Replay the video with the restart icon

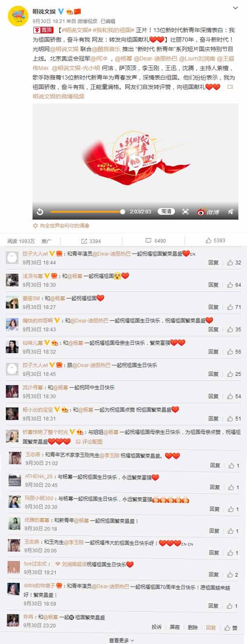point(40,212)
